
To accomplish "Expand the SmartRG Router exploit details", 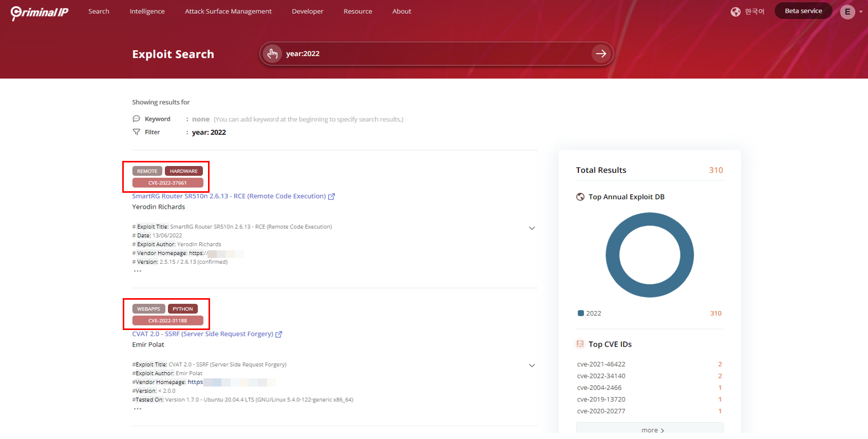I will click(532, 228).
